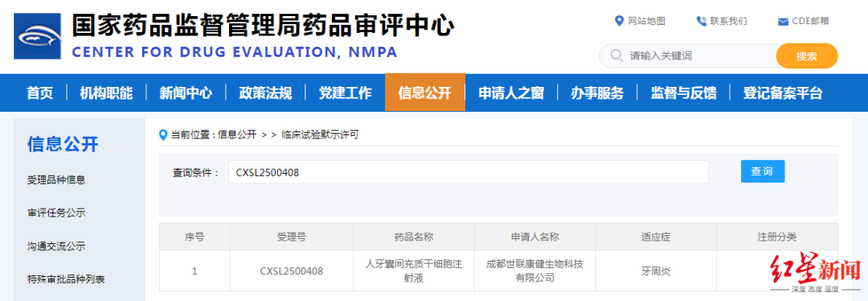This screenshot has width=868, height=301.
Task: Click the 申请人名称 column header
Action: pyautogui.click(x=535, y=237)
